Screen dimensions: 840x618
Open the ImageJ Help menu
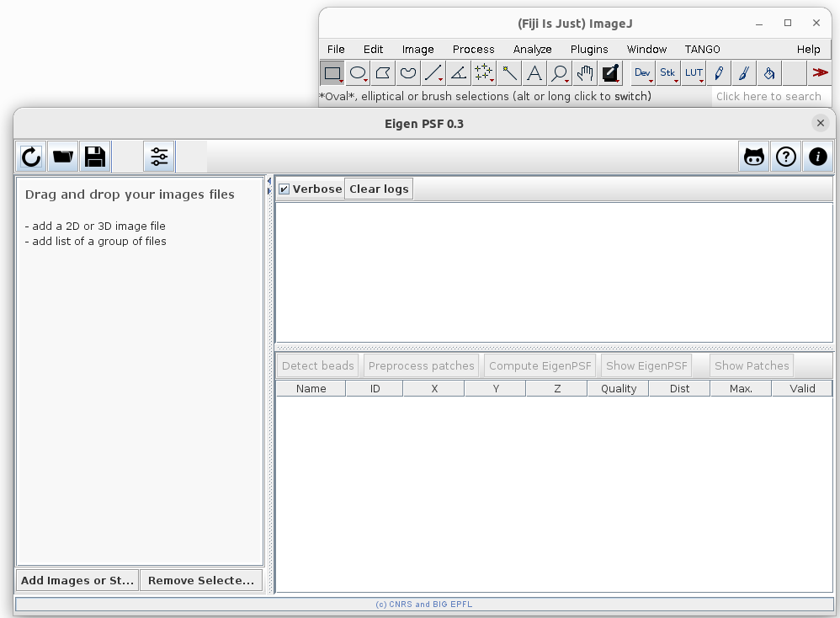coord(808,50)
